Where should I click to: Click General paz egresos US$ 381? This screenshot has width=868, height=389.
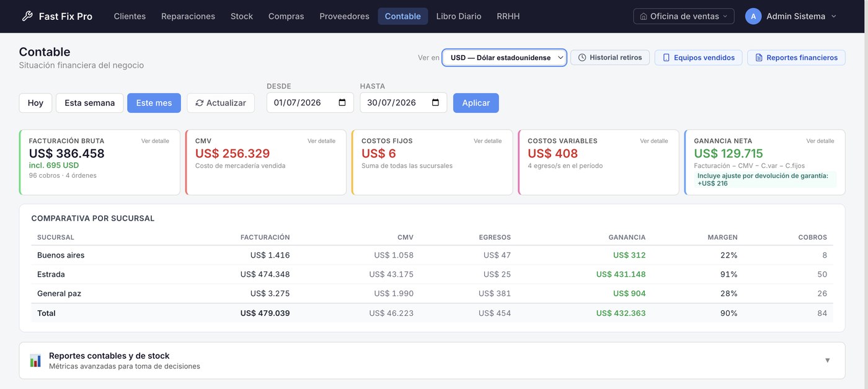(495, 294)
